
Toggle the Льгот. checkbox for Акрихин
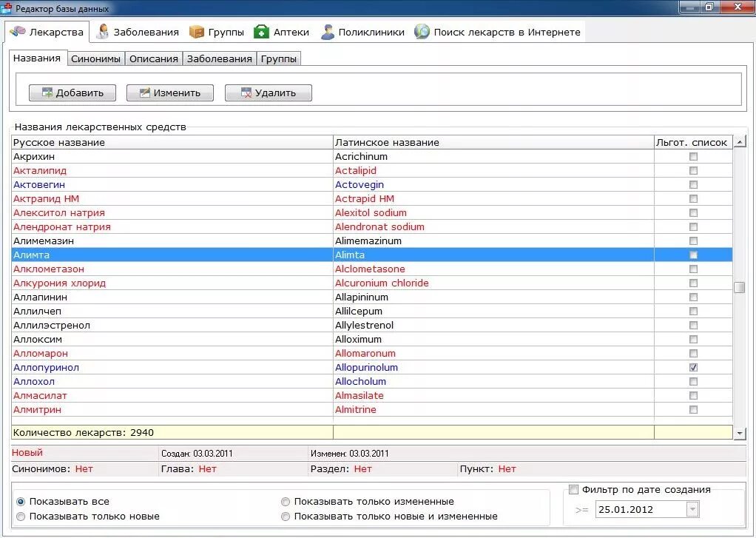point(693,156)
